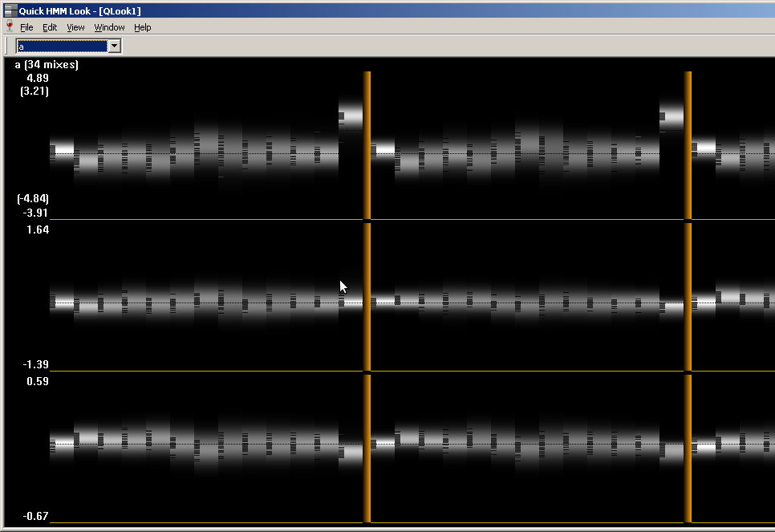Viewport: 775px width, 532px height.
Task: Open the Help menu
Action: (142, 27)
